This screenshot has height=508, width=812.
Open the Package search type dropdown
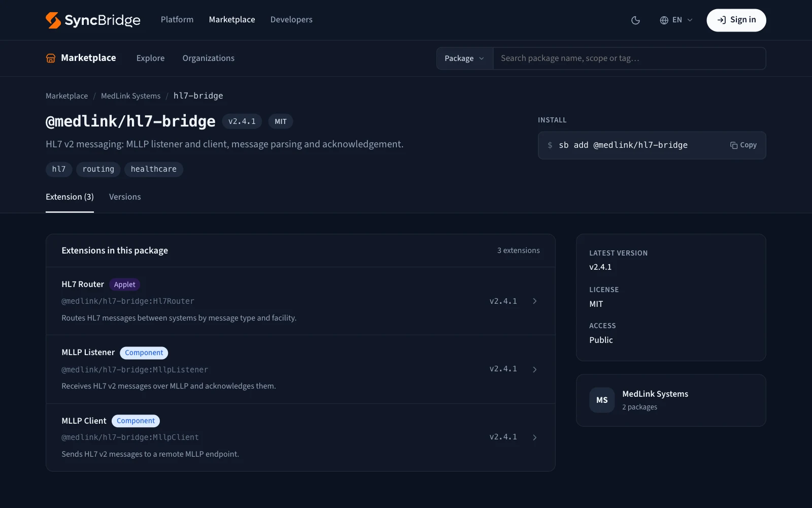(x=465, y=58)
